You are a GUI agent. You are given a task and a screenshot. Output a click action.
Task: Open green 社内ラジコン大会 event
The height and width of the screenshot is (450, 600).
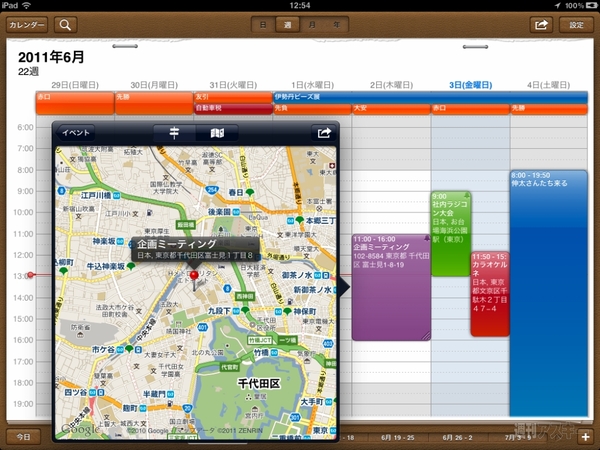pos(451,233)
